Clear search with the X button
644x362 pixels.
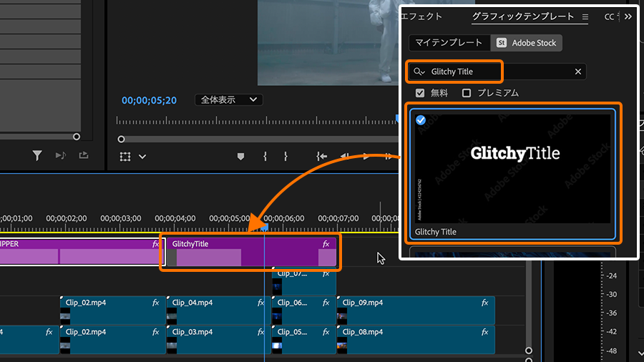coord(578,72)
